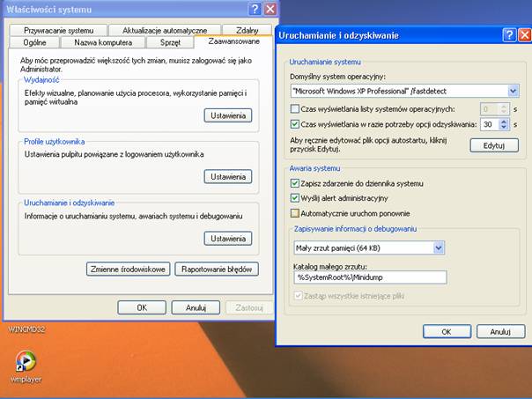
Task: Switch to the Aktualizacje automatyczne tab
Action: [165, 31]
